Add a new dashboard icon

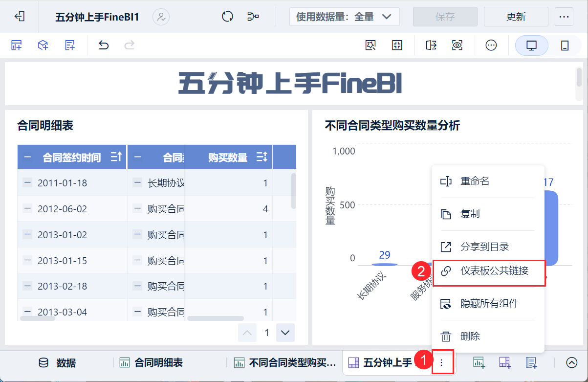tap(505, 362)
